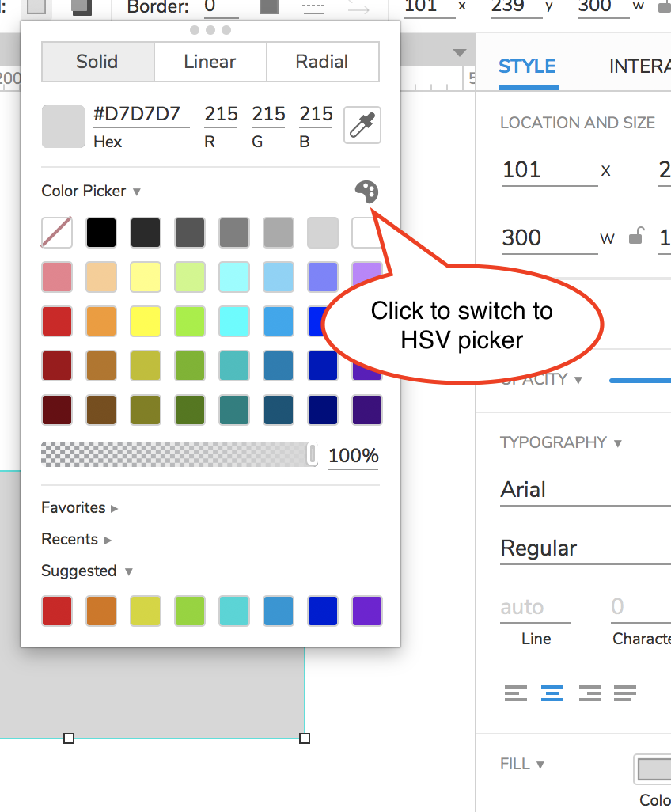Select Solid fill type
The height and width of the screenshot is (812, 671).
pyautogui.click(x=97, y=62)
